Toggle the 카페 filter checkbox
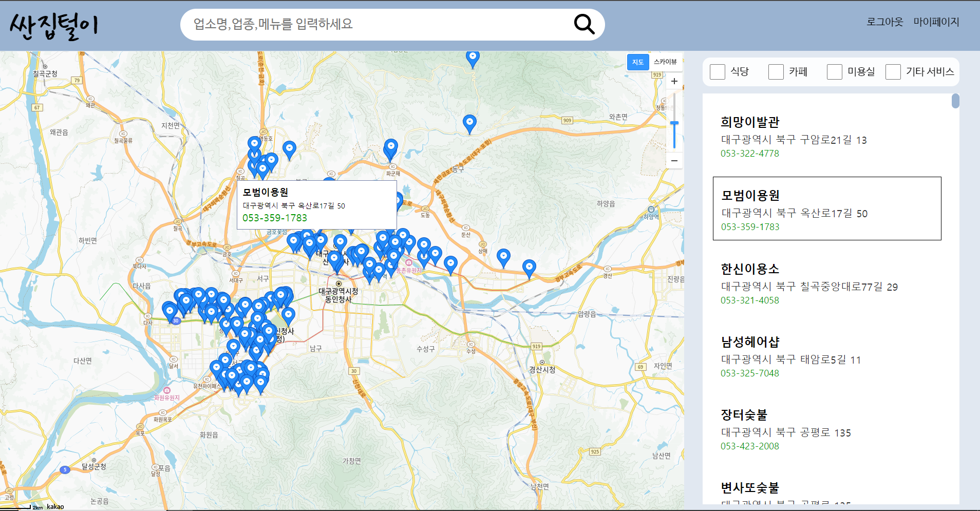The image size is (980, 511). pos(776,72)
